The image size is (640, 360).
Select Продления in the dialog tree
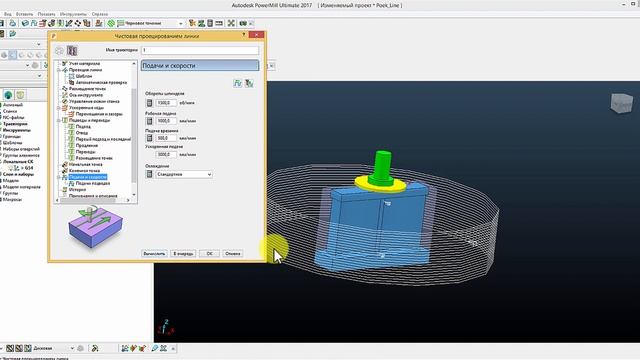[87, 146]
